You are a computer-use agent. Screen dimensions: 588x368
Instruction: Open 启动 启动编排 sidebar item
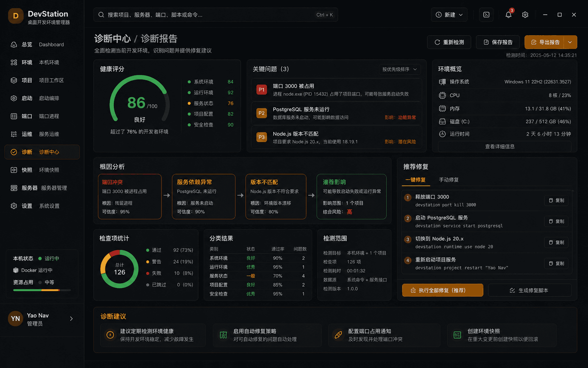(x=42, y=98)
